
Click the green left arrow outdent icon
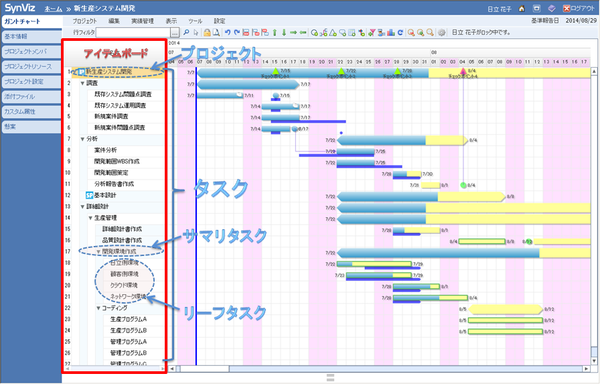coord(303,33)
